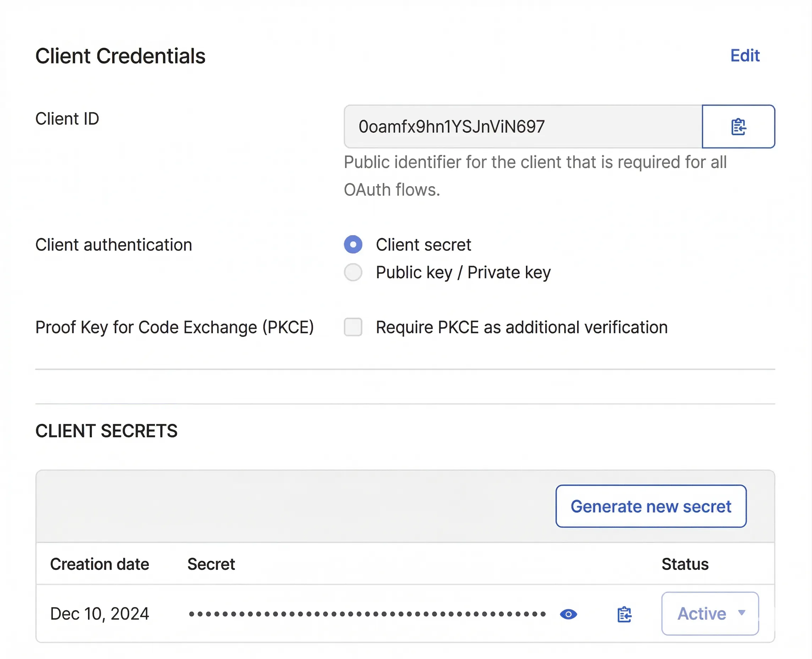Copy the Dec 10, 2024 secret to clipboard
Image resolution: width=812 pixels, height=659 pixels.
pos(624,614)
